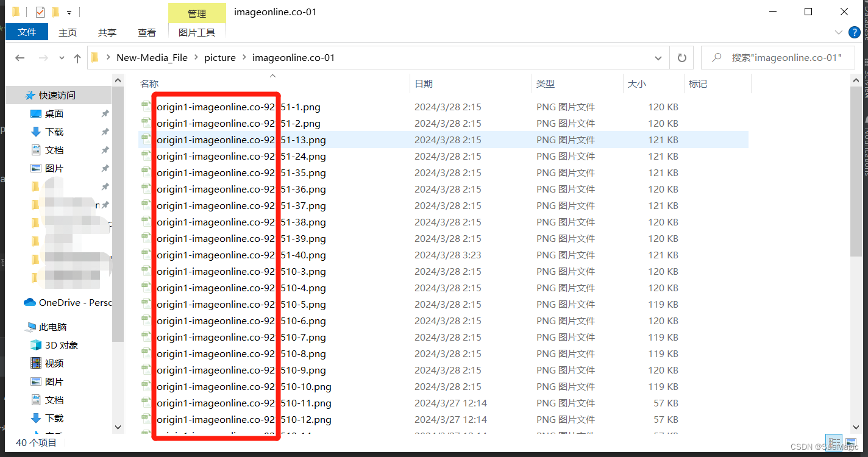Click the file icon of 51-2.png
Screen dimensions: 868x457
(146, 123)
